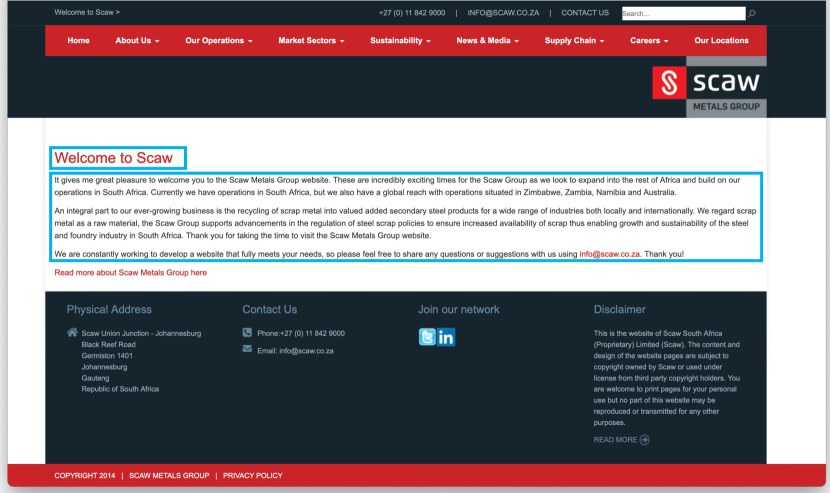Click the Join our network heading

(x=458, y=309)
